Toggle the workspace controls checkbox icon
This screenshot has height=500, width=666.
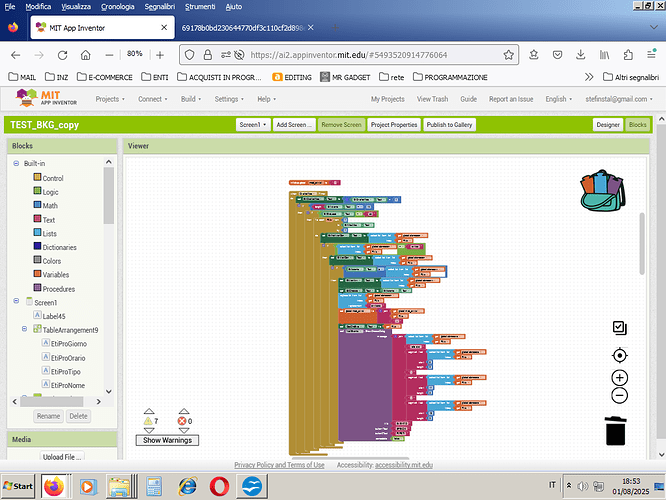click(x=619, y=327)
